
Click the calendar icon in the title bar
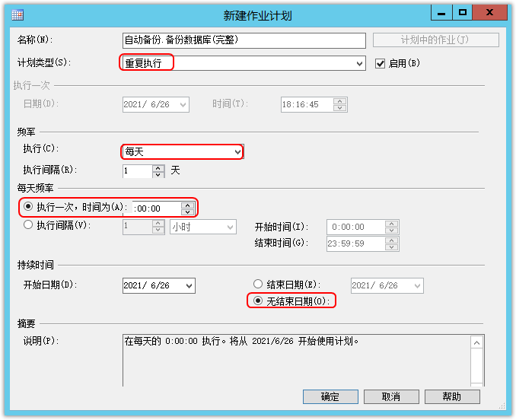[17, 15]
